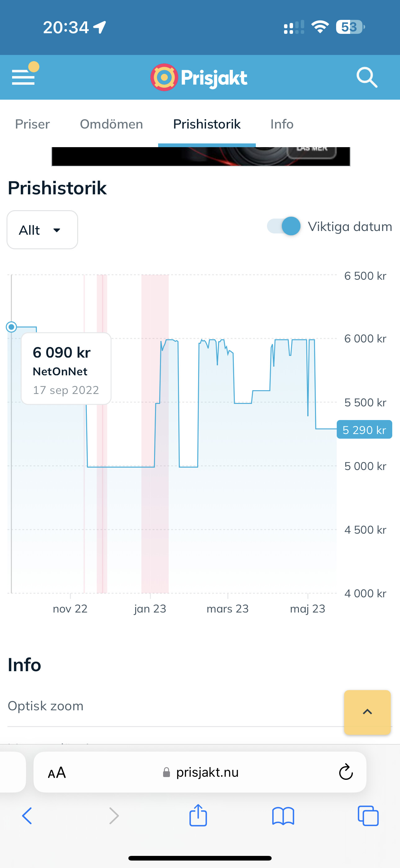Screen dimensions: 400x868
Task: Open the AA reader settings
Action: point(56,772)
